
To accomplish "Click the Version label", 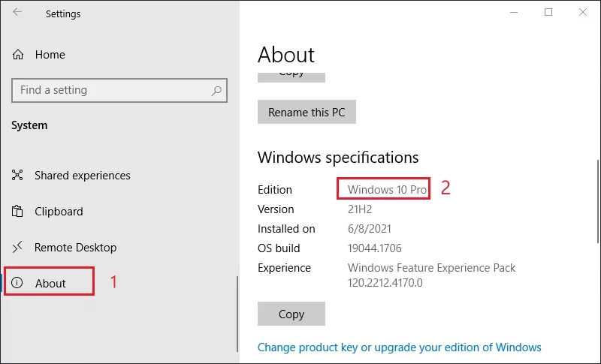I will pos(276,209).
